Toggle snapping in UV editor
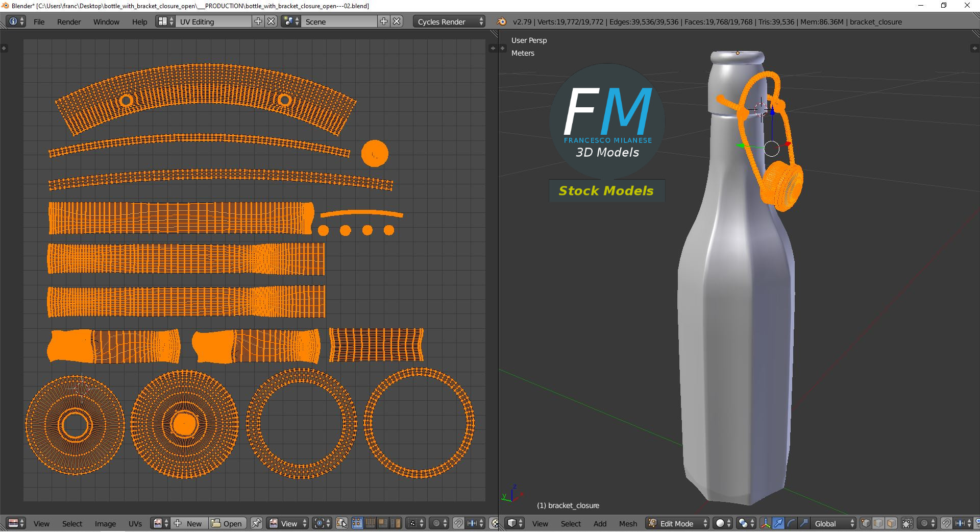Image resolution: width=980 pixels, height=532 pixels. [x=458, y=523]
